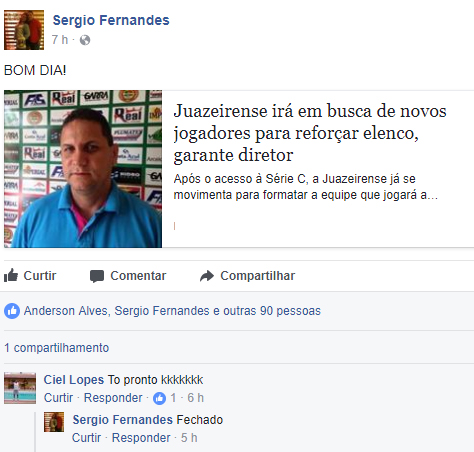Click Curtir under Ciel Lopes's comment
This screenshot has height=452, width=474.
tap(58, 398)
